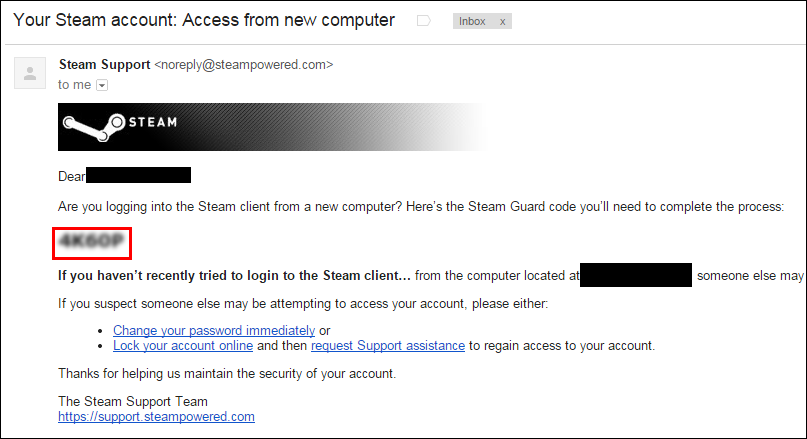Screen dimensions: 807x439
Task: Remove the Inbox label with the x
Action: tap(502, 22)
